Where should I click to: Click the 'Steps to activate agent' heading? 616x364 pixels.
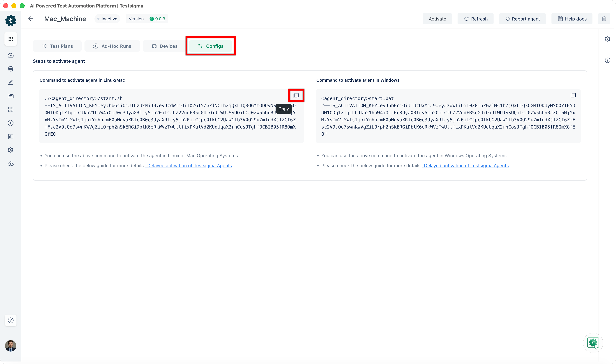tap(59, 61)
